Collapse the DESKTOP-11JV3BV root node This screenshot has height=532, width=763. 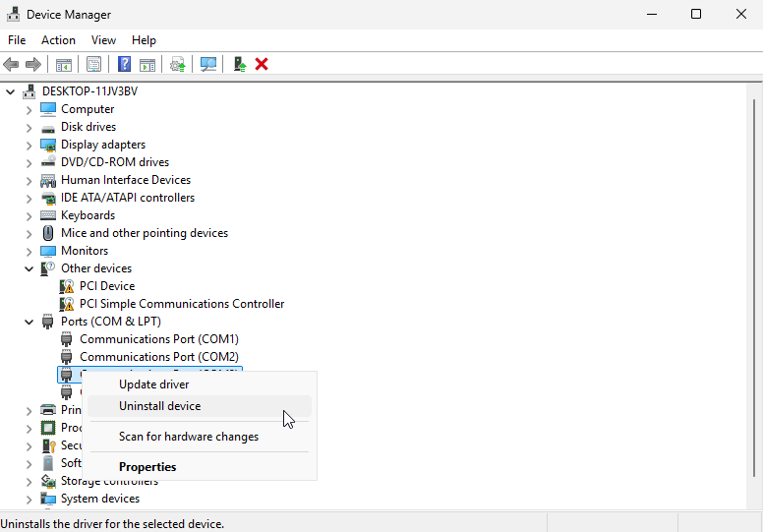[x=10, y=91]
